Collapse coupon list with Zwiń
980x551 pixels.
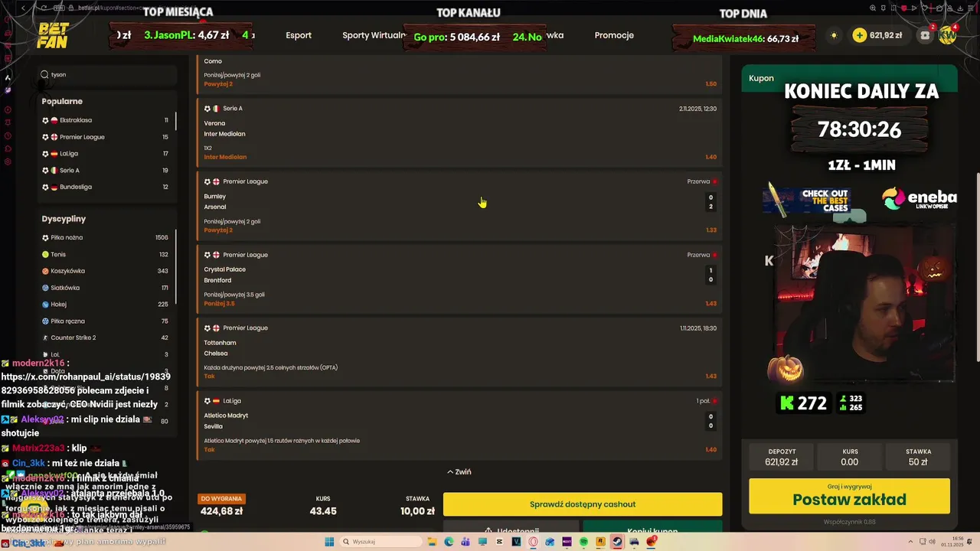point(459,472)
